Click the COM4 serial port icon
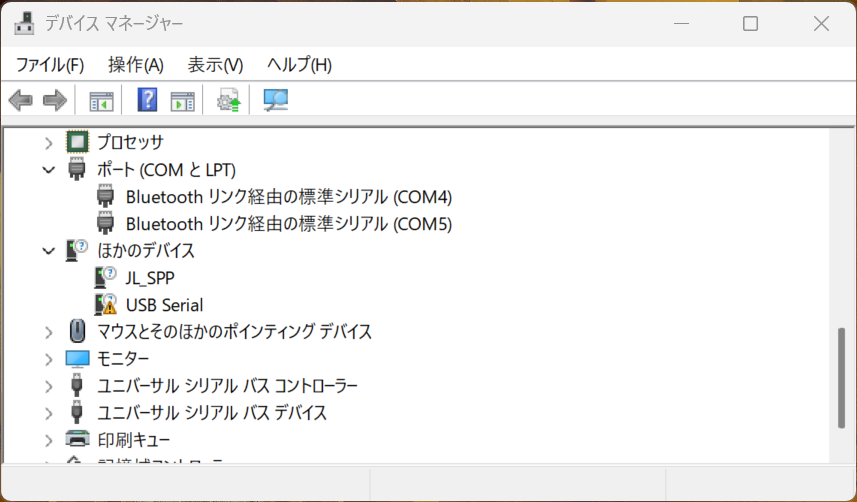Viewport: 857px width, 502px height. click(x=105, y=196)
